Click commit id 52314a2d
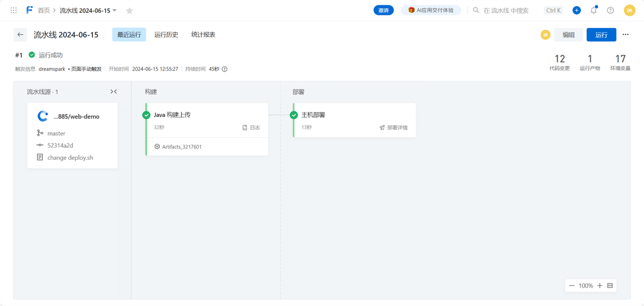The height and width of the screenshot is (306, 644). [61, 145]
